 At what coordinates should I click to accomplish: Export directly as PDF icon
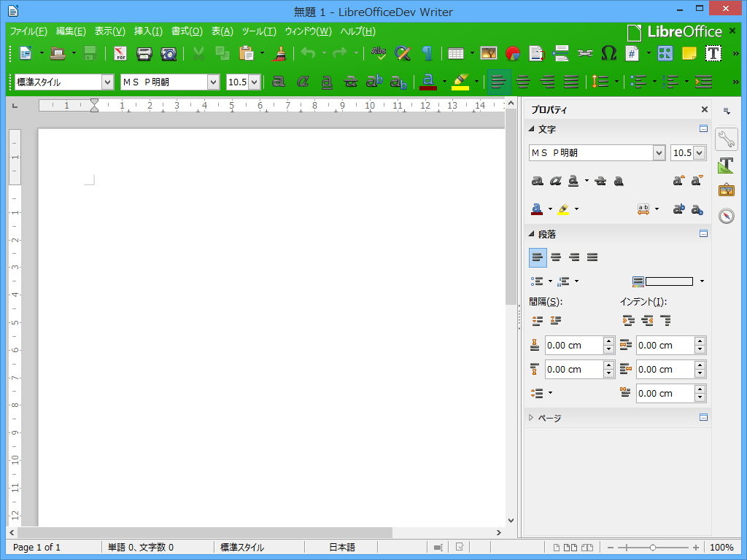coord(120,53)
